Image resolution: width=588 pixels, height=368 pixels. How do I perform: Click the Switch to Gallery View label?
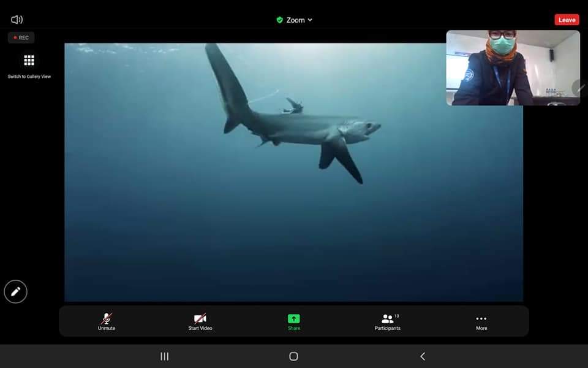point(29,77)
